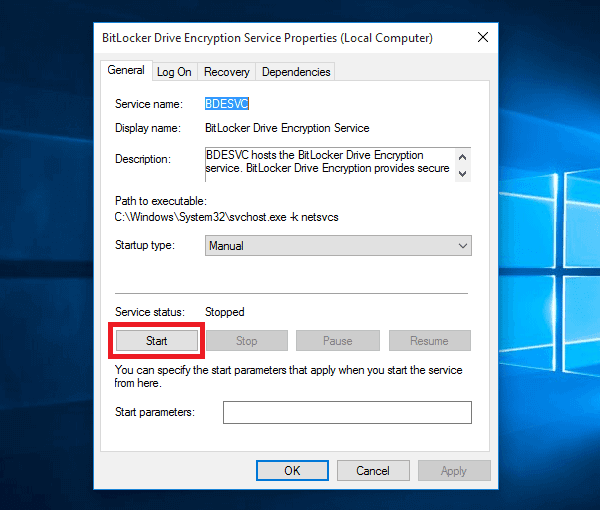Click the 'Service status:' label
600x510 pixels.
click(150, 312)
